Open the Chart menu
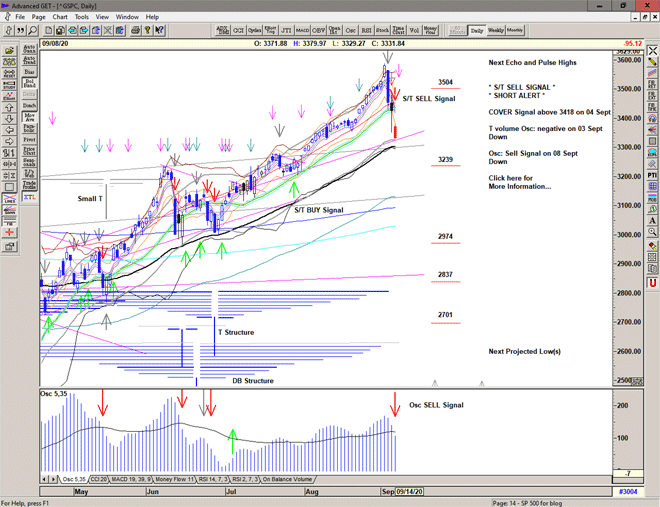This screenshot has height=507, width=660. [60, 17]
